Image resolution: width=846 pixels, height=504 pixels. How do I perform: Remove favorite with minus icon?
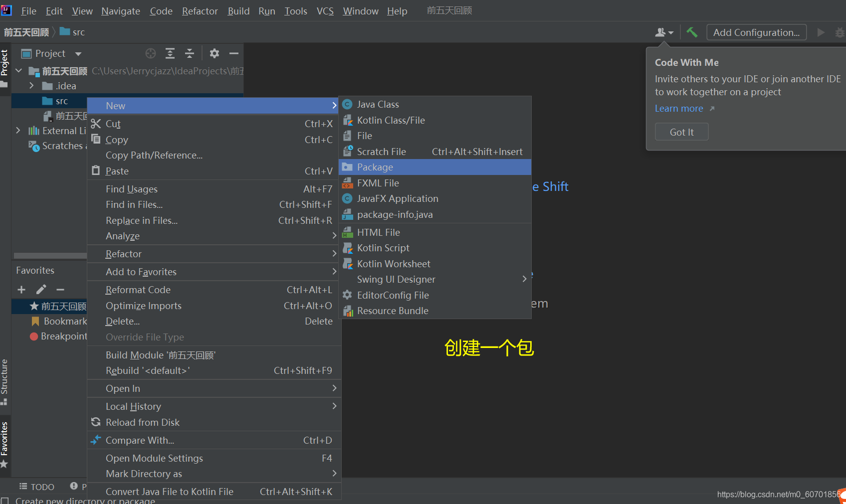tap(60, 289)
